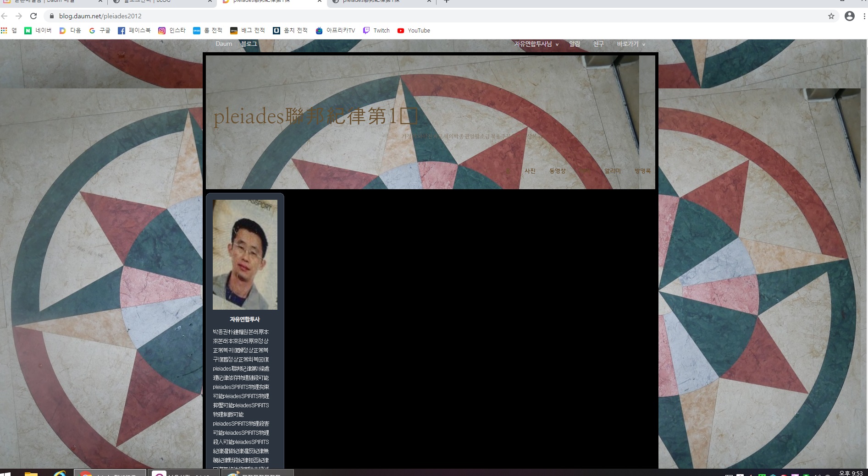Click the address bar URL

[100, 16]
